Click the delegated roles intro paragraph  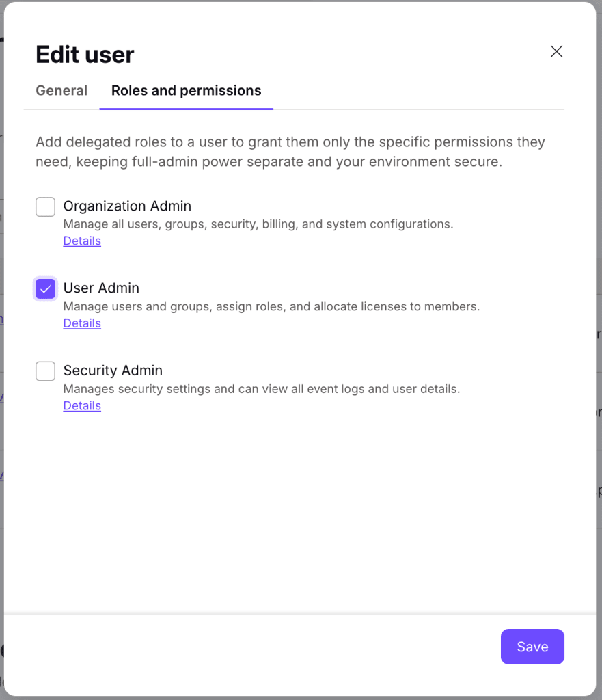coord(290,152)
